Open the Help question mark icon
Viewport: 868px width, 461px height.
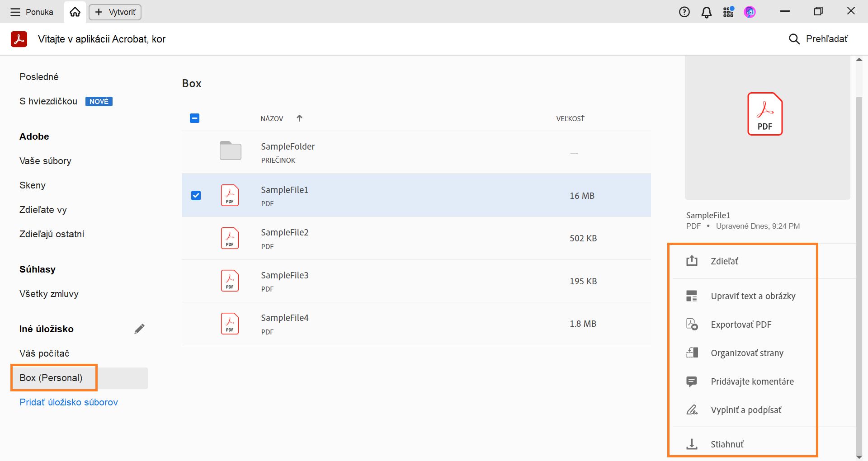tap(684, 12)
